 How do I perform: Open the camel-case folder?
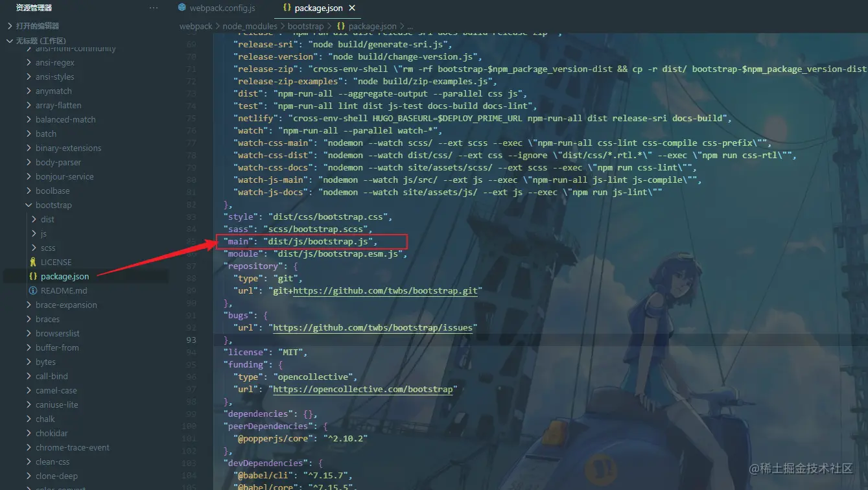click(56, 391)
